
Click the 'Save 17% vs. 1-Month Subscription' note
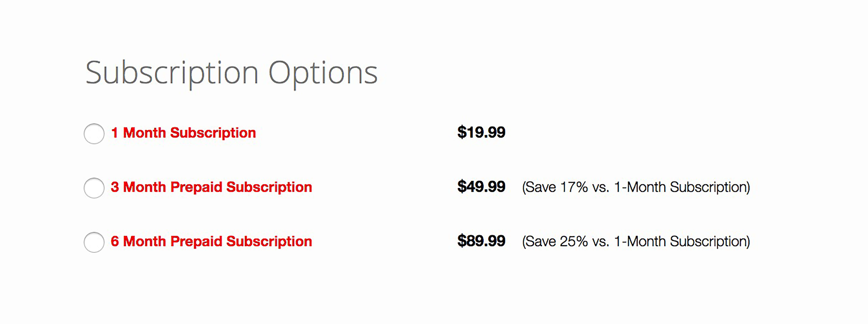[636, 187]
